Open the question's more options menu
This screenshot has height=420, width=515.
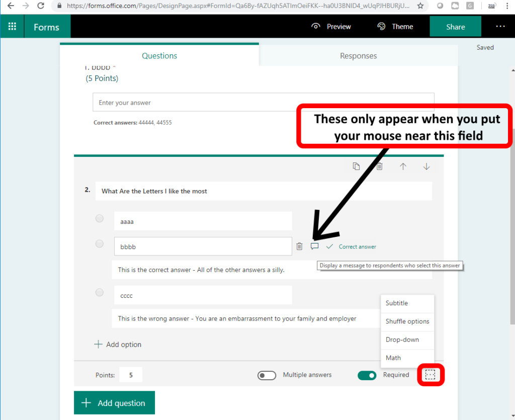coord(431,375)
